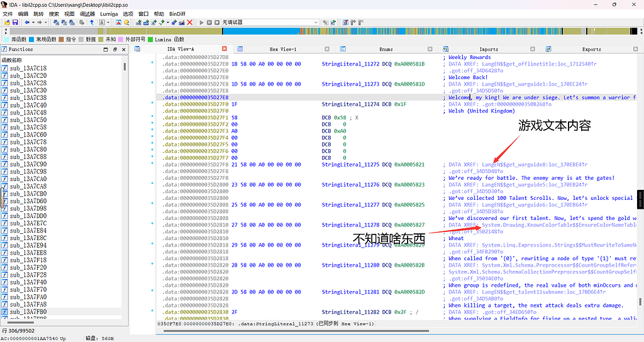Click the function icon beside sub_13A7FB0
The image size is (644, 342).
point(5,312)
